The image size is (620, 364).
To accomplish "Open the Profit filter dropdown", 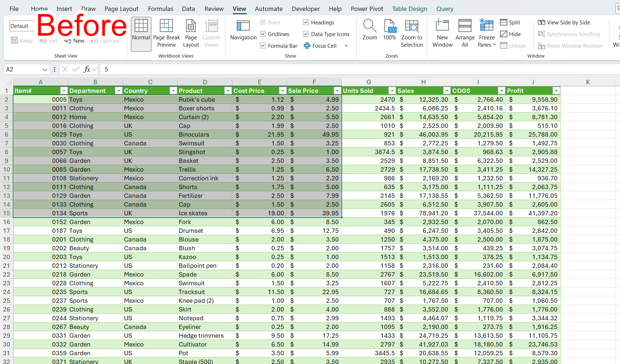I will click(556, 91).
